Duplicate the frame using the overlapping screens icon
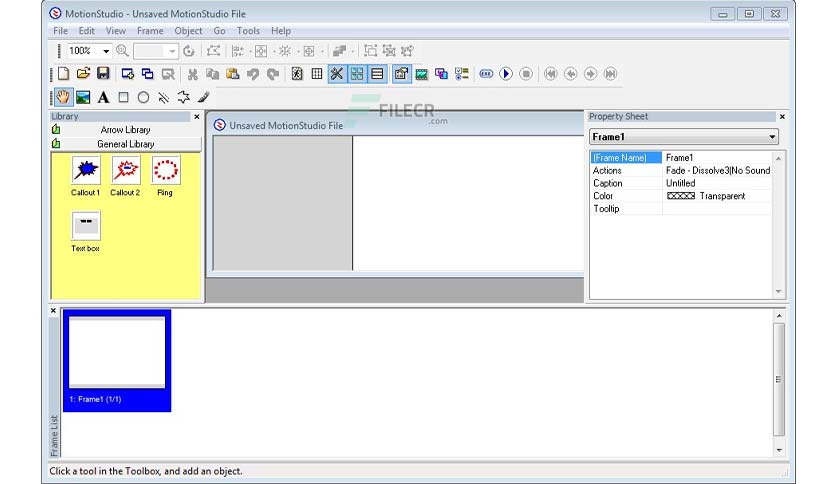The height and width of the screenshot is (484, 836). [x=147, y=74]
